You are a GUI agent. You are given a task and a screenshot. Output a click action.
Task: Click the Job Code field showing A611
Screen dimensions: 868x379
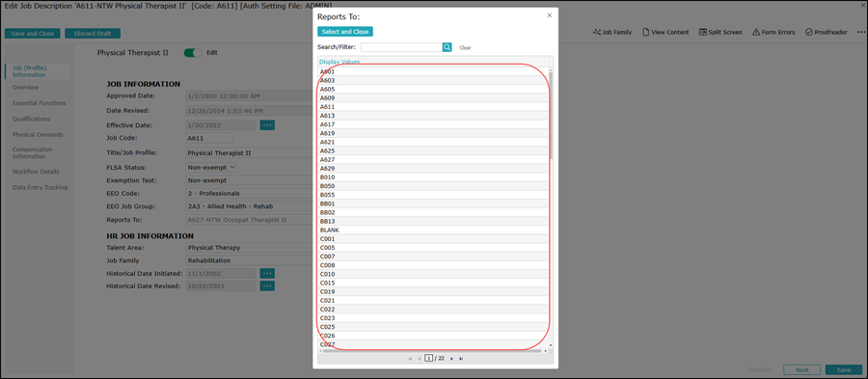(x=209, y=138)
